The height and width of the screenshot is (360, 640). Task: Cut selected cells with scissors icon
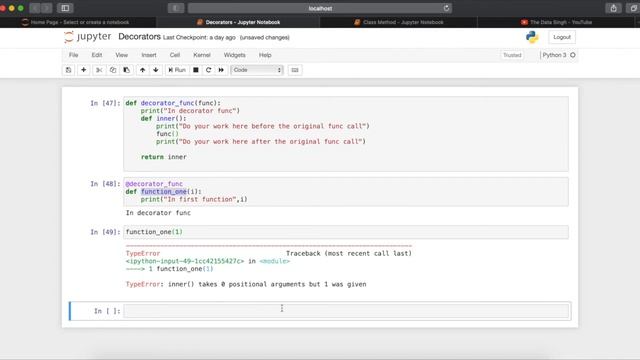(99, 70)
